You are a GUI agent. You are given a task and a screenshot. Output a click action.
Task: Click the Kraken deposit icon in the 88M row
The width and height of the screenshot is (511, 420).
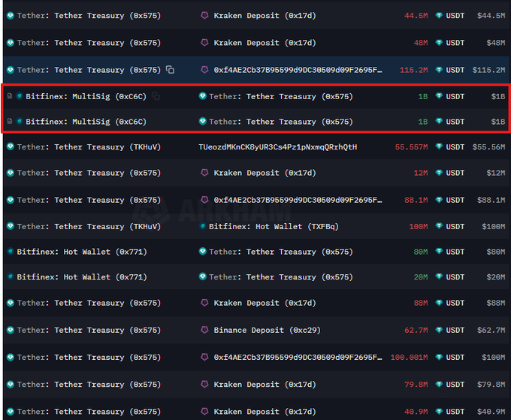204,303
